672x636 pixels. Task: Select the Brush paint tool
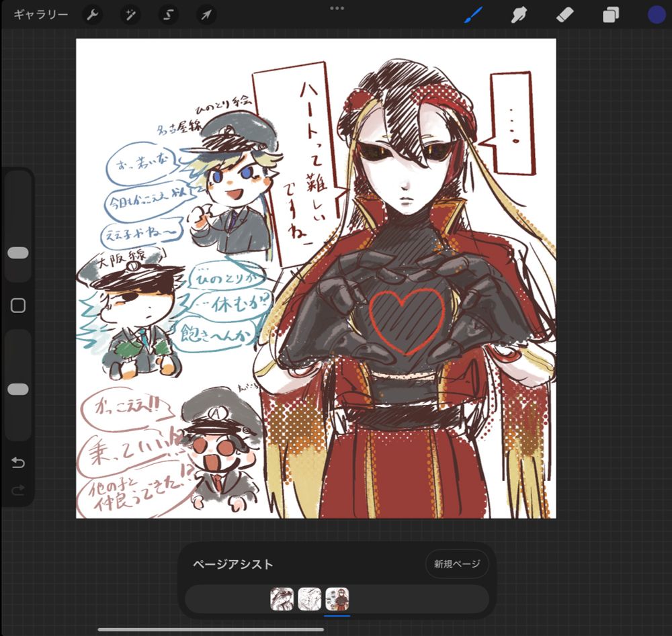pos(474,15)
